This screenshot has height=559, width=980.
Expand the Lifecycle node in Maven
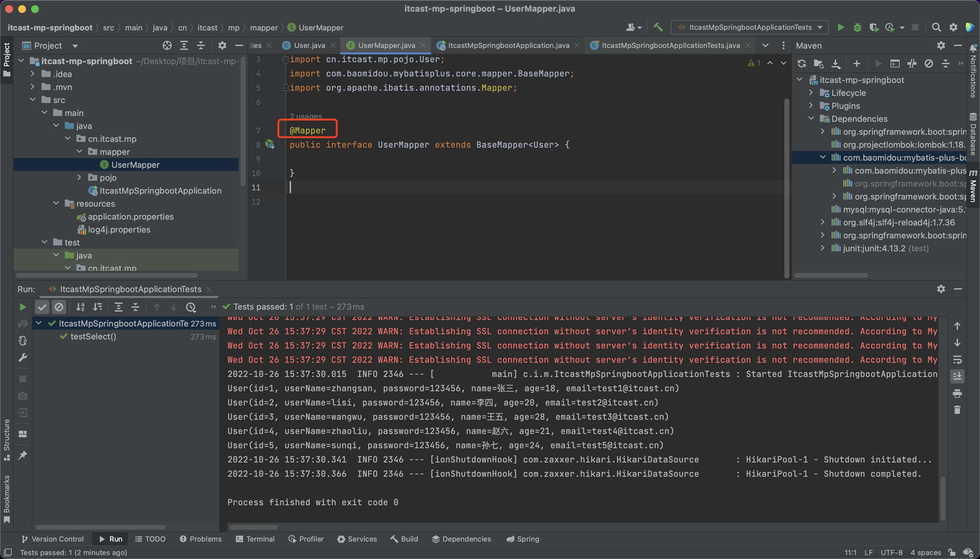coord(811,93)
